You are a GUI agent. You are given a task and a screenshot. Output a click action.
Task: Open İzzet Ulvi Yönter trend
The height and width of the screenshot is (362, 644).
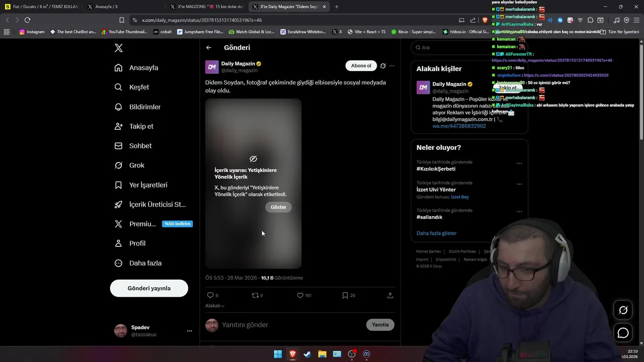point(436,190)
